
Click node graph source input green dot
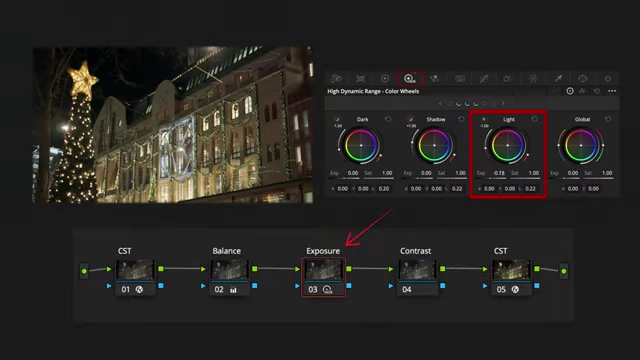pos(84,271)
